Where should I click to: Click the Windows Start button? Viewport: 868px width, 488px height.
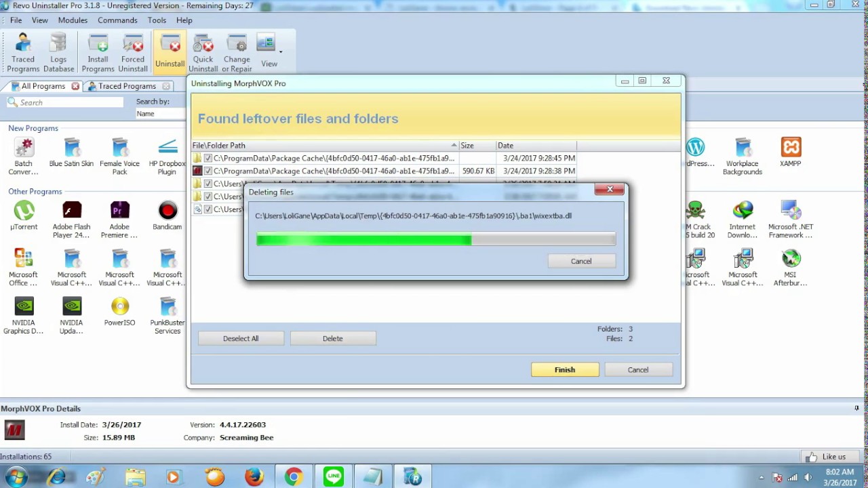(x=15, y=477)
